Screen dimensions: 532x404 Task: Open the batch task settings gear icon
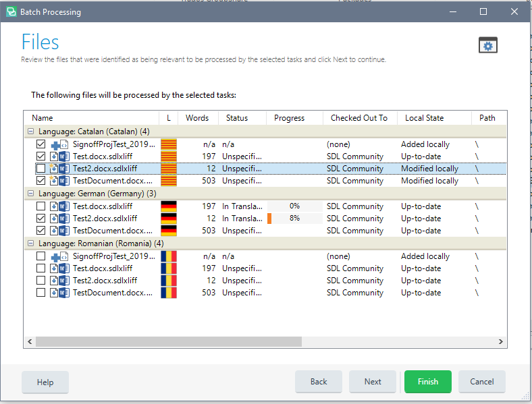pos(488,45)
